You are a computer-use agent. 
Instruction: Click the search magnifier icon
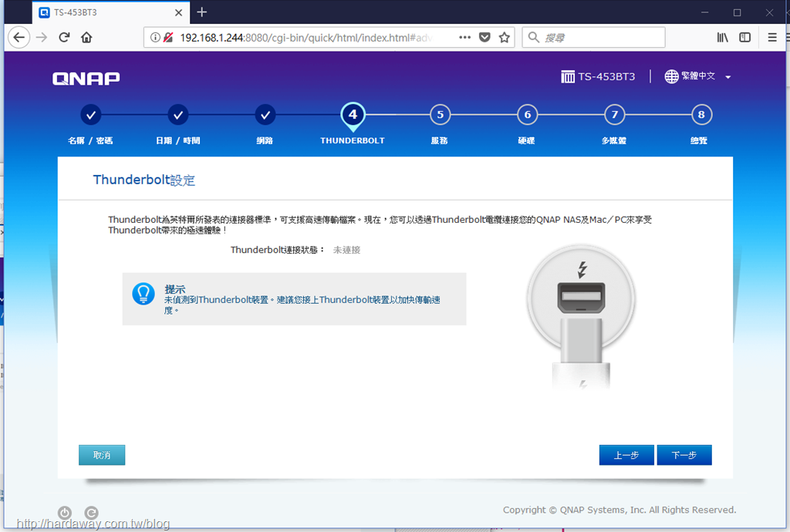pyautogui.click(x=534, y=37)
